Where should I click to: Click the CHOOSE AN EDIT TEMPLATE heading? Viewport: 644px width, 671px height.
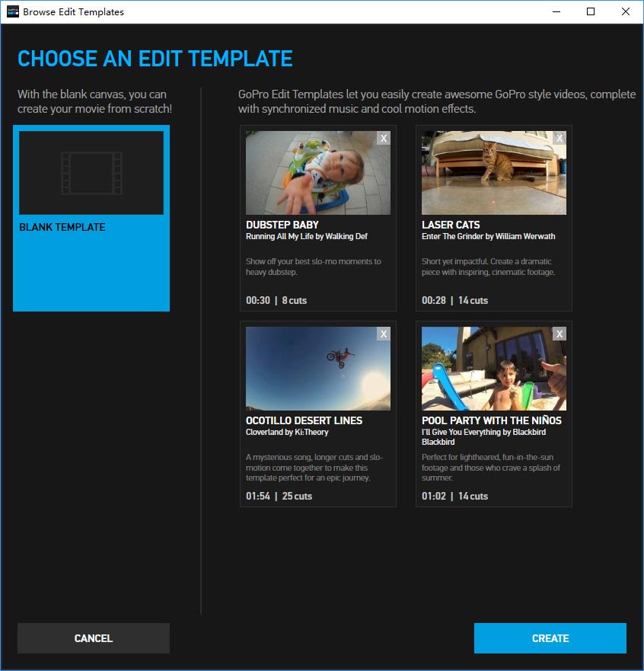click(155, 59)
